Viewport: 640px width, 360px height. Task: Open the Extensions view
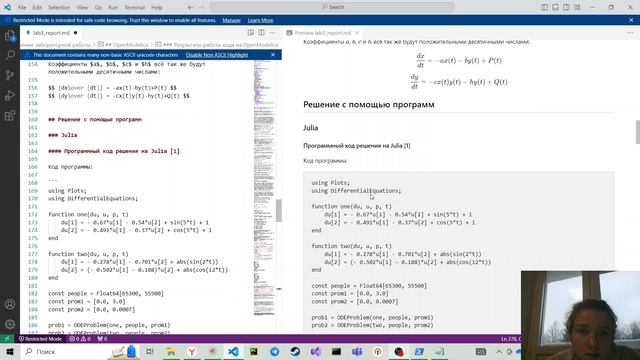[10, 115]
